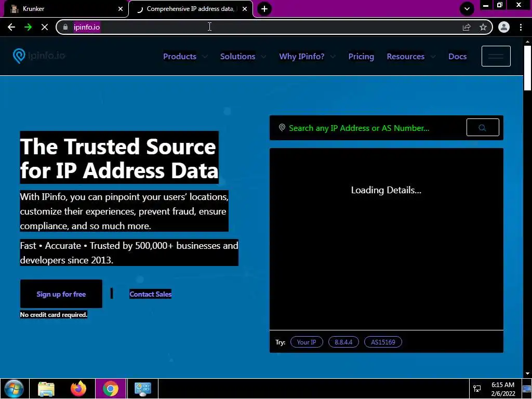Click the Chrome taskbar icon
532x399 pixels.
[111, 389]
